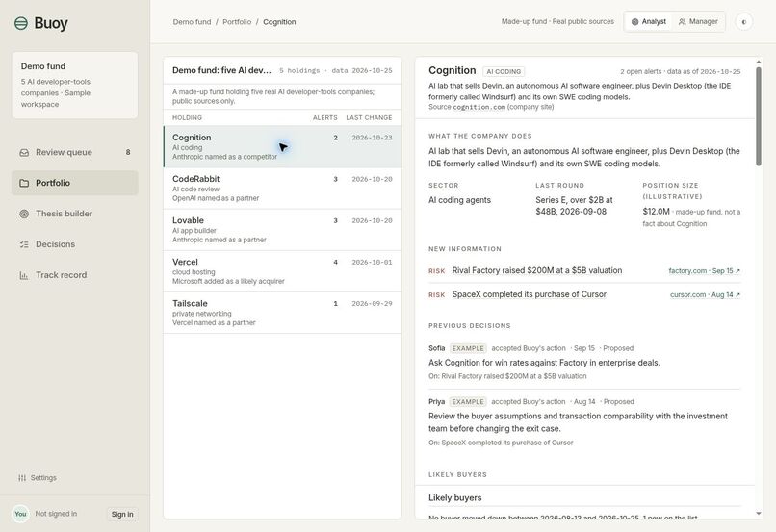This screenshot has height=532, width=776.
Task: Click the Likely buyers section heading
Action: click(x=454, y=498)
